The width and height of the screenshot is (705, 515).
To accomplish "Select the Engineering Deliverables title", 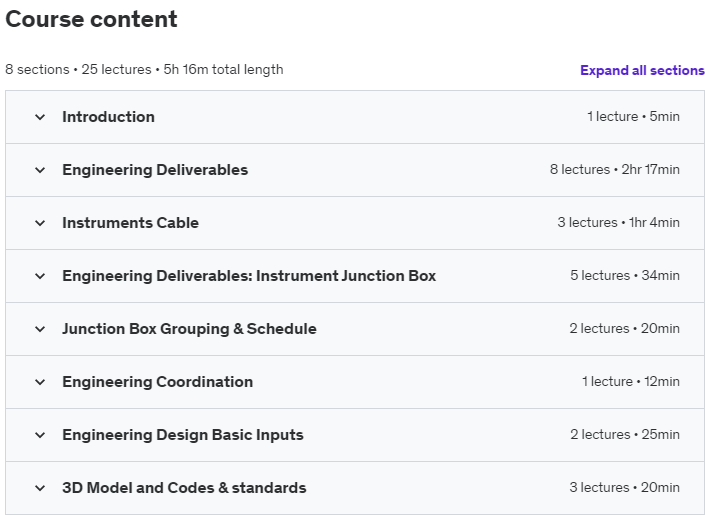I will (155, 170).
